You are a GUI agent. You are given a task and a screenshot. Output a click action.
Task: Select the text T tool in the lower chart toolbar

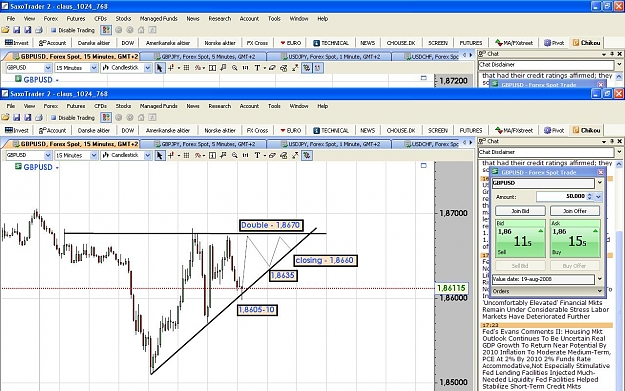(257, 155)
